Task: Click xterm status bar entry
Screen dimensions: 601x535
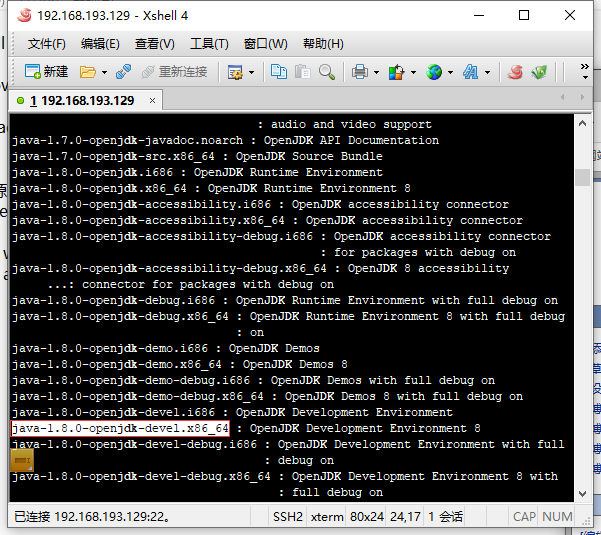Action: click(x=327, y=517)
